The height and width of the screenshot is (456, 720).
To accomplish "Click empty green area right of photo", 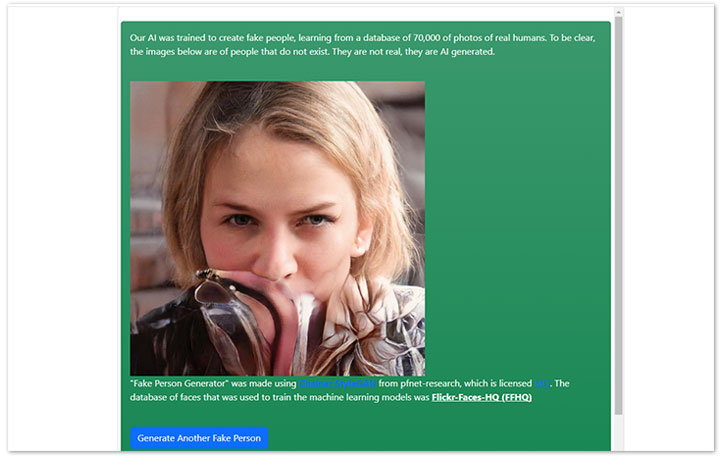I will (517, 228).
